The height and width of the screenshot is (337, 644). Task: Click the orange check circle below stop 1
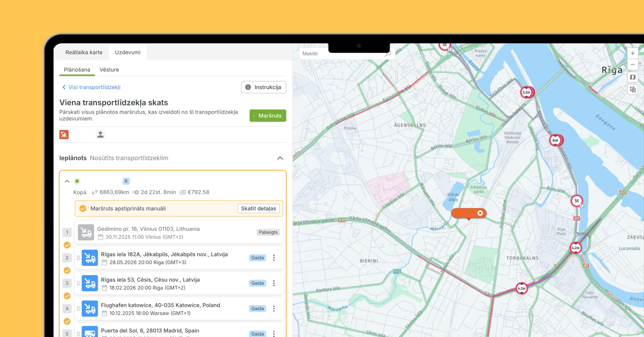coord(67,245)
